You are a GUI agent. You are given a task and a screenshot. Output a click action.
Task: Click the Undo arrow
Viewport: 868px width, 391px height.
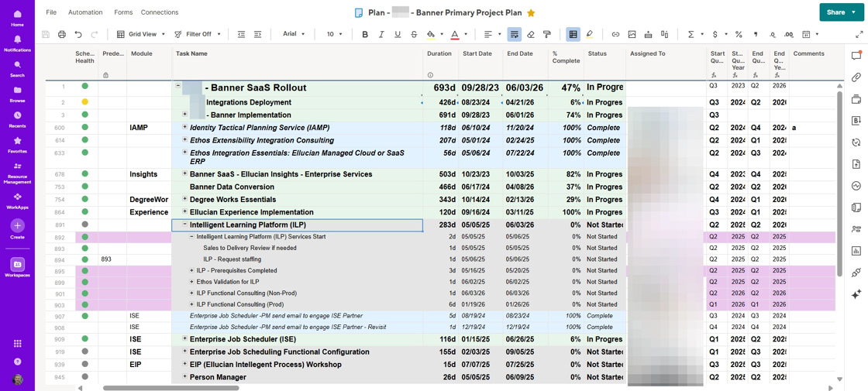[78, 34]
